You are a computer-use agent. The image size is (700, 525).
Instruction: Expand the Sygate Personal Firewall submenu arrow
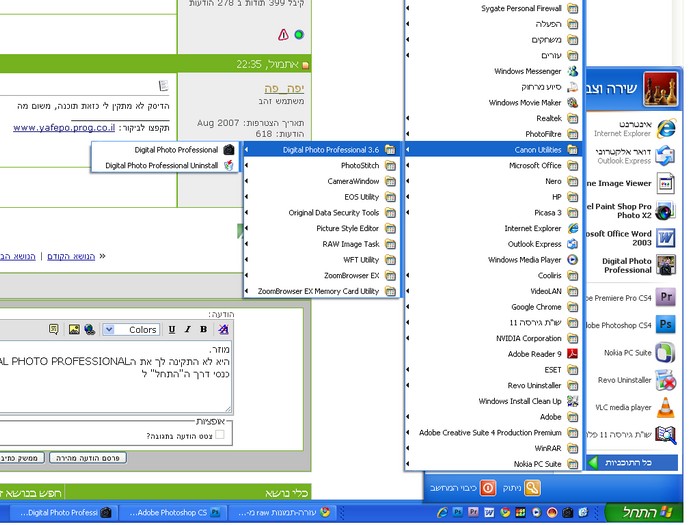coord(408,8)
